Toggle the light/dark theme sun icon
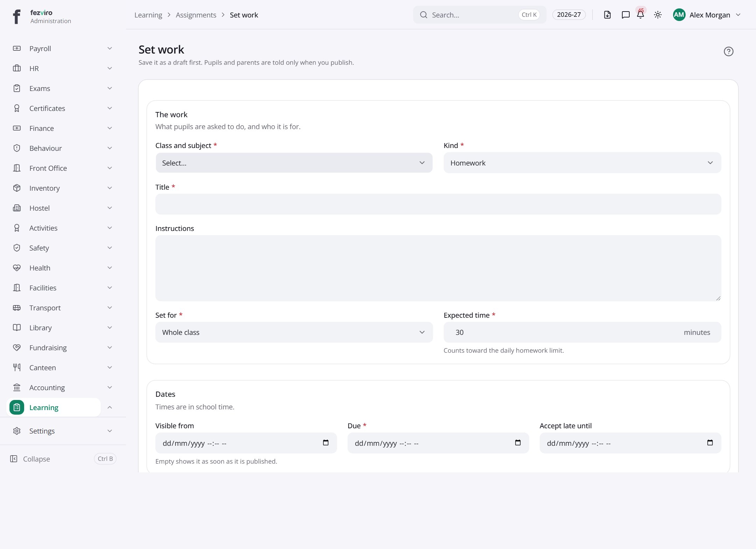Screen dimensions: 756x549 pyautogui.click(x=658, y=15)
